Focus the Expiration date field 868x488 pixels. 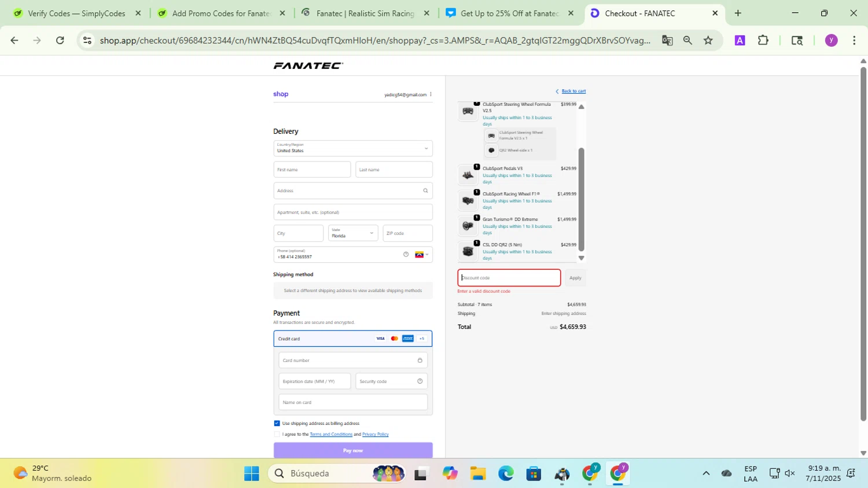(315, 381)
